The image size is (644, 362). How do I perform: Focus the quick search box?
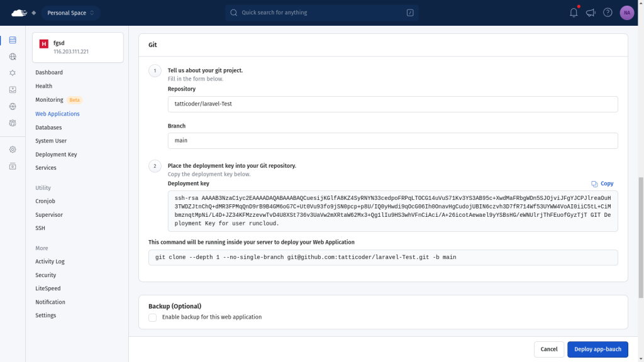point(321,13)
